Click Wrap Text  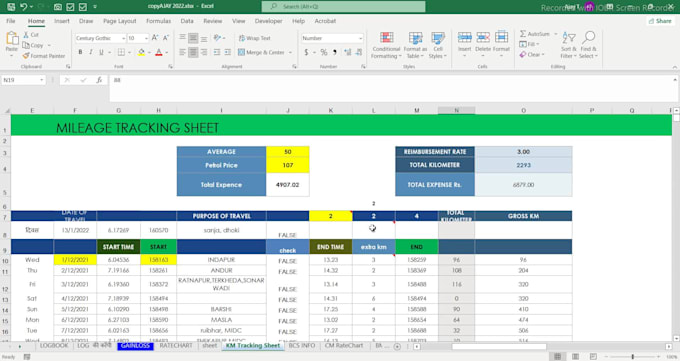point(255,38)
